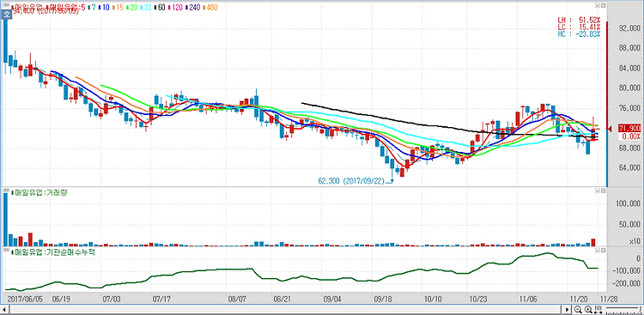
Task: Select the 120-day moving average legend
Action: (x=176, y=8)
